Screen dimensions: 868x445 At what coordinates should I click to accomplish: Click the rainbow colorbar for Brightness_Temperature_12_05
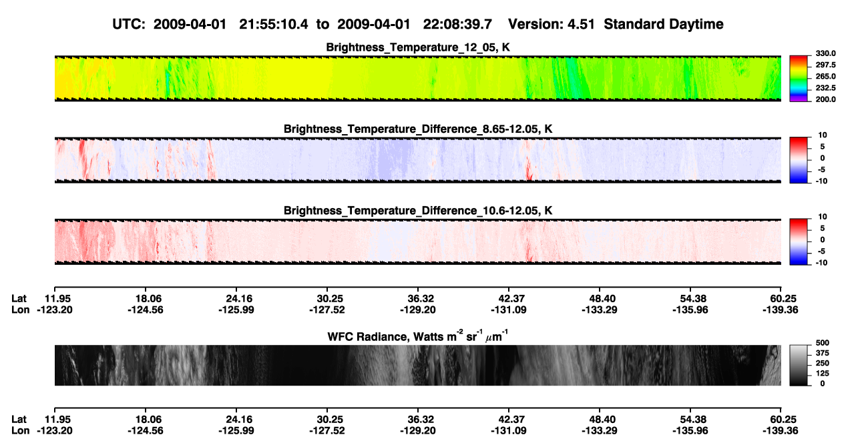(799, 78)
